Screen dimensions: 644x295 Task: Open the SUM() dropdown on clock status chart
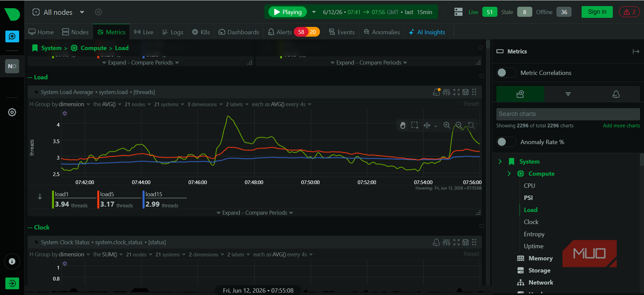[x=108, y=254]
